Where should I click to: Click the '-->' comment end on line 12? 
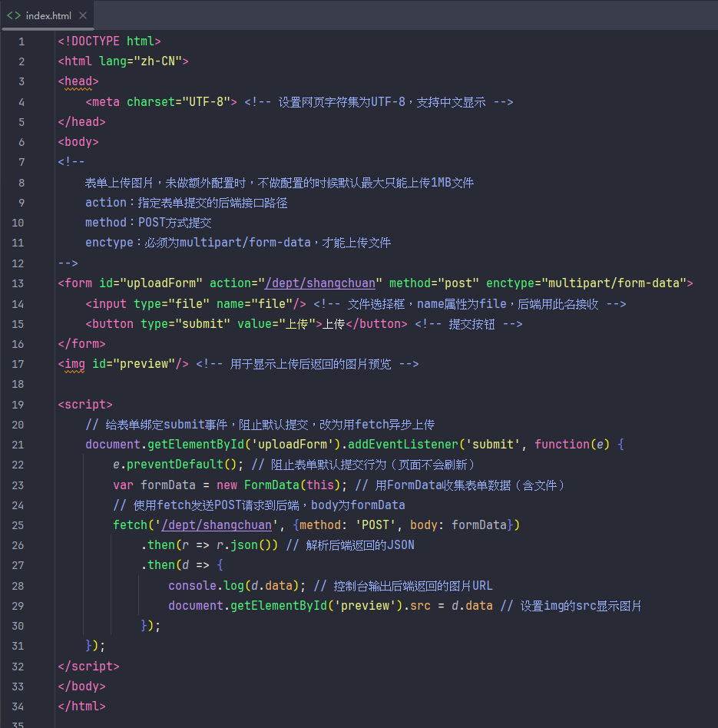tap(68, 263)
